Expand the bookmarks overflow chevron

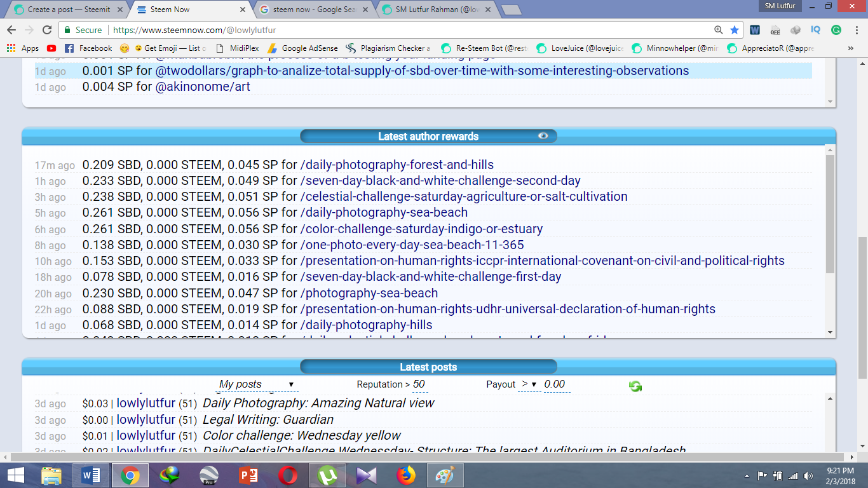click(x=851, y=48)
